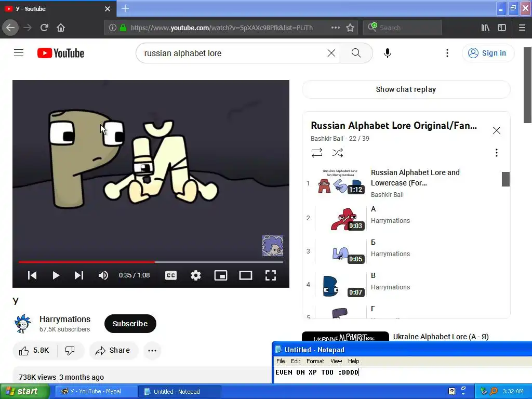
Task: Click browser Search box in toolbar
Action: pyautogui.click(x=403, y=28)
